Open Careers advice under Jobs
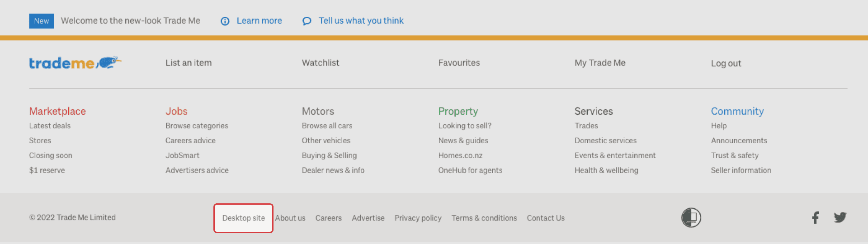 pyautogui.click(x=190, y=141)
